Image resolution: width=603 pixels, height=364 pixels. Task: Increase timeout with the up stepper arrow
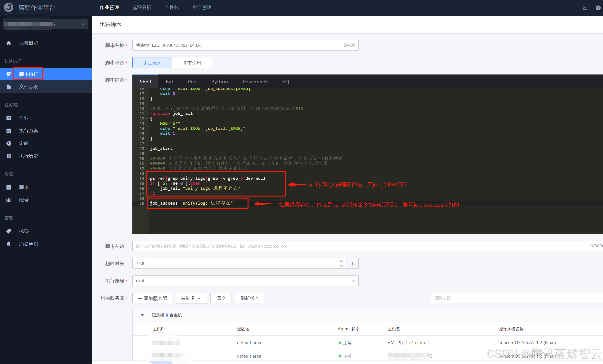[x=341, y=261]
